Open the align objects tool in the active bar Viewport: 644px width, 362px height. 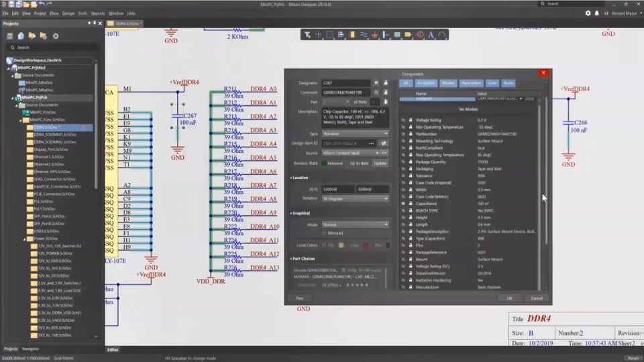pos(341,35)
